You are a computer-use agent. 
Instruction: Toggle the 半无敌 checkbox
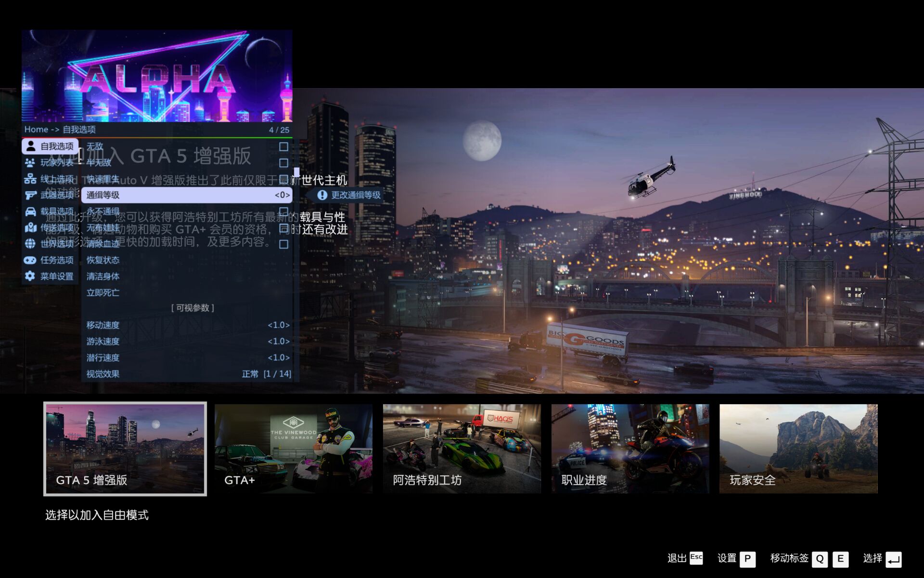pyautogui.click(x=283, y=163)
